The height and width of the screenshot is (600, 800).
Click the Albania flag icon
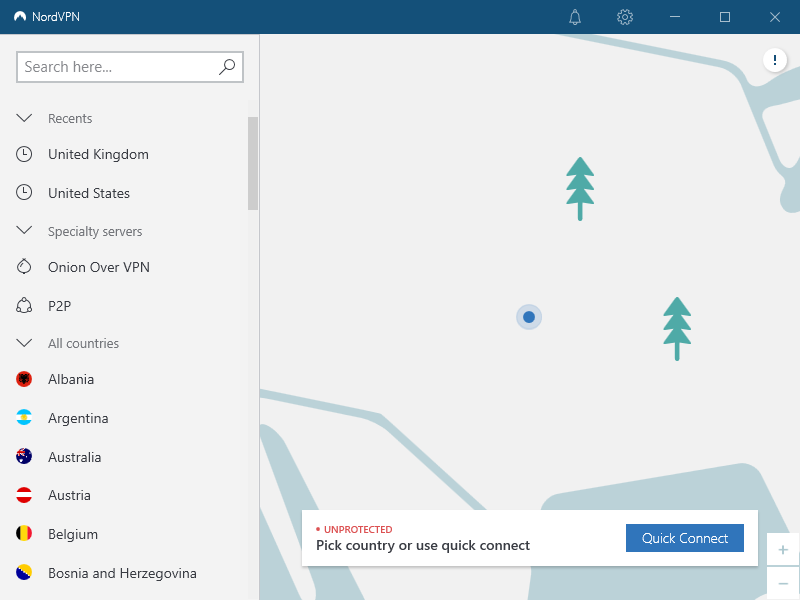tap(24, 379)
